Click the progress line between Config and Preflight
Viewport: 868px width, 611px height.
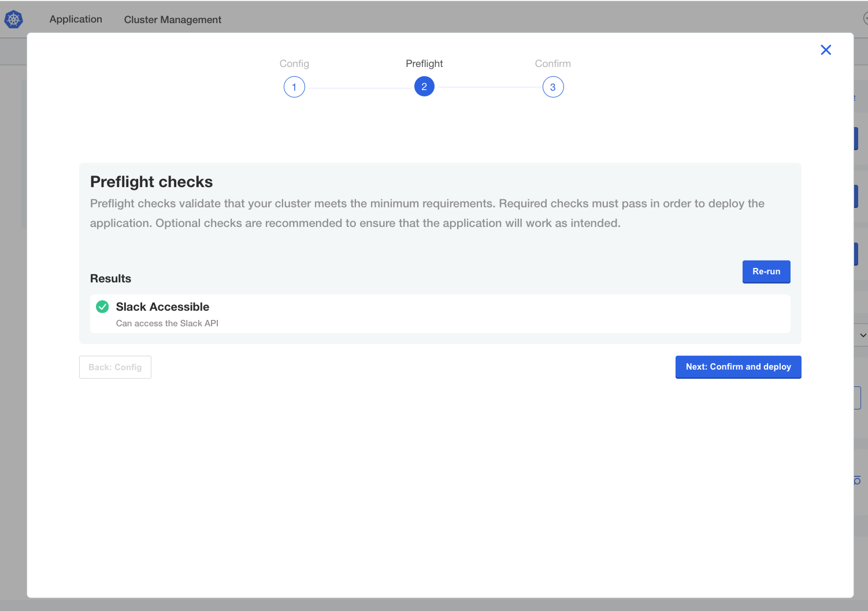(358, 87)
